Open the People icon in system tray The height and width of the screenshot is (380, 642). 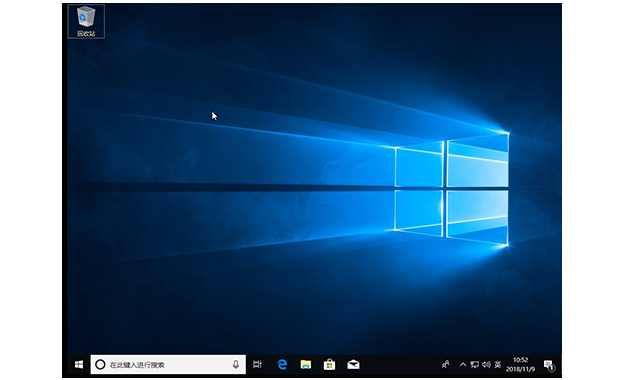(445, 364)
